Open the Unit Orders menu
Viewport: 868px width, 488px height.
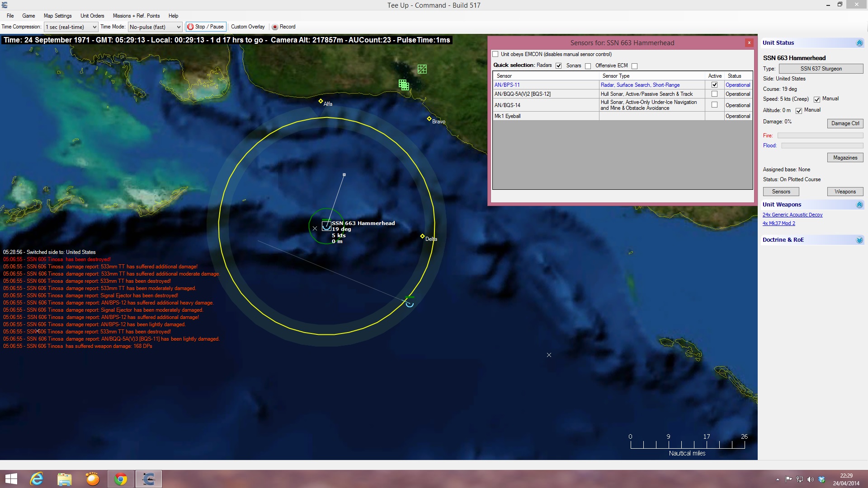[92, 16]
